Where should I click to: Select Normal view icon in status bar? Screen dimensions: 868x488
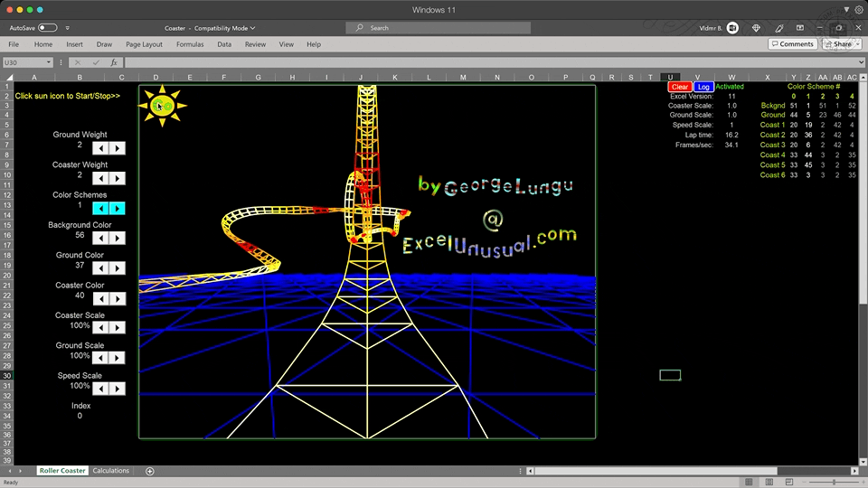pos(749,482)
